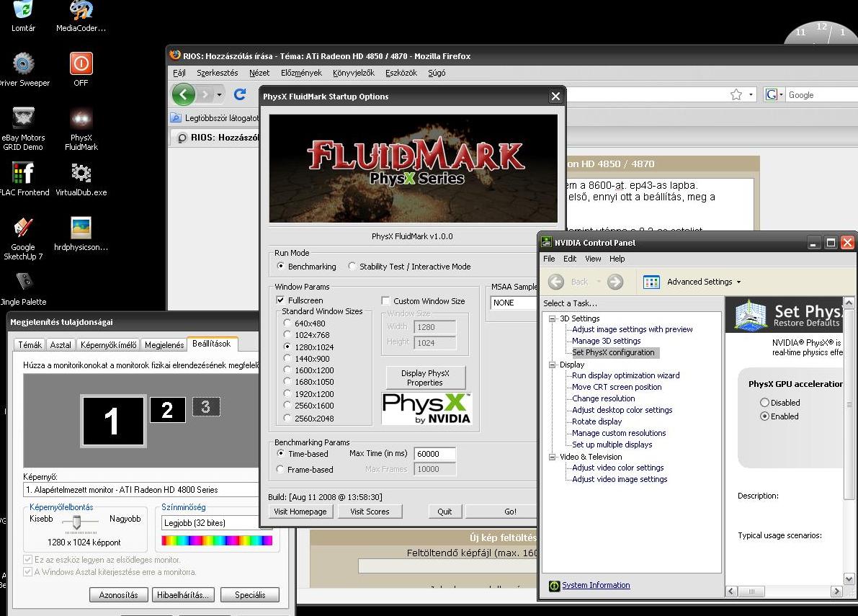
Task: Open eBay Motors GRID Demo icon
Action: (x=24, y=117)
